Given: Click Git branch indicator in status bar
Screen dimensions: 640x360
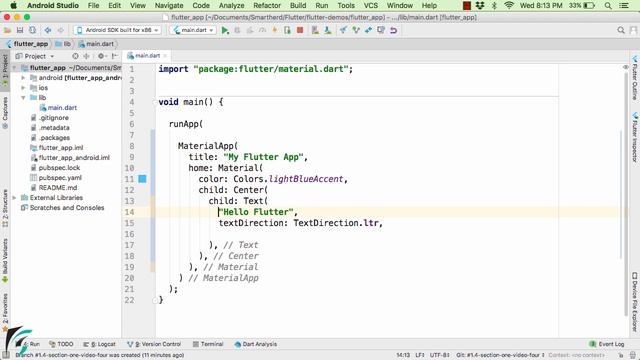Looking at the screenshot, I should (500, 355).
